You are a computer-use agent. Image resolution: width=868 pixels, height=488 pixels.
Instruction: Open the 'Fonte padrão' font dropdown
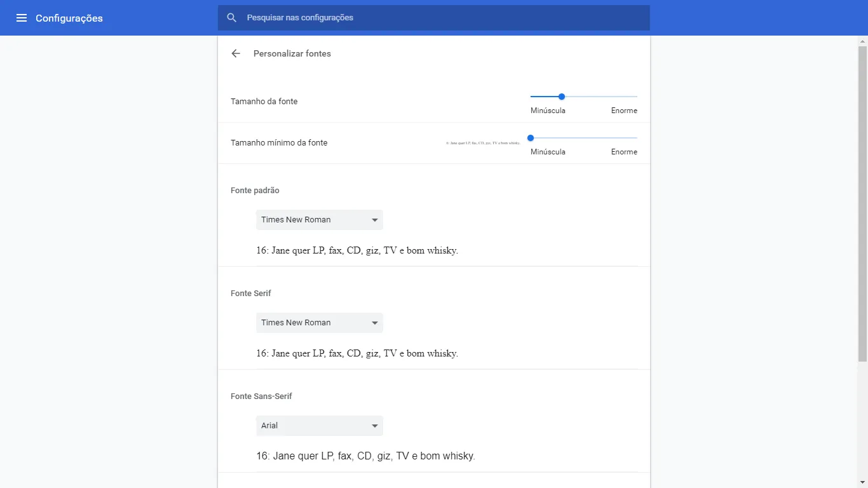(x=319, y=220)
